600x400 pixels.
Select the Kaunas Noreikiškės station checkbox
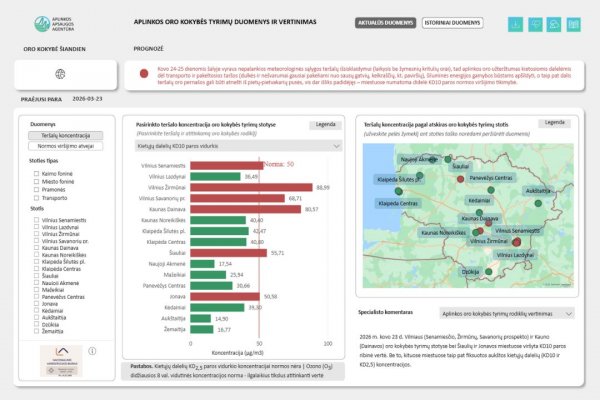pos(36,255)
